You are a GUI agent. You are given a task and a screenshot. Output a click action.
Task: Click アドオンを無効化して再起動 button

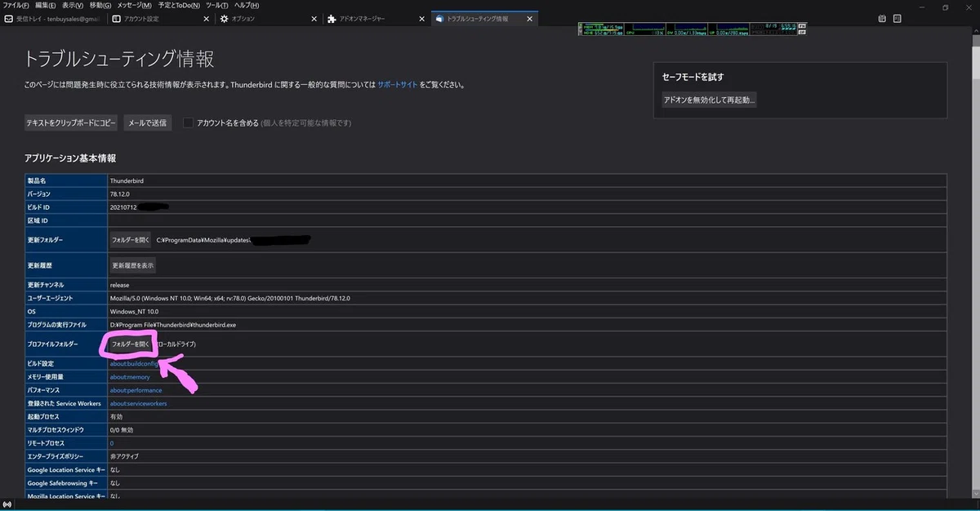[709, 100]
